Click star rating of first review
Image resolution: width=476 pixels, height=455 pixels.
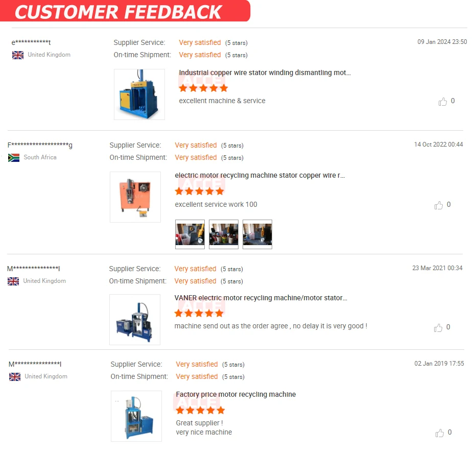pyautogui.click(x=203, y=88)
